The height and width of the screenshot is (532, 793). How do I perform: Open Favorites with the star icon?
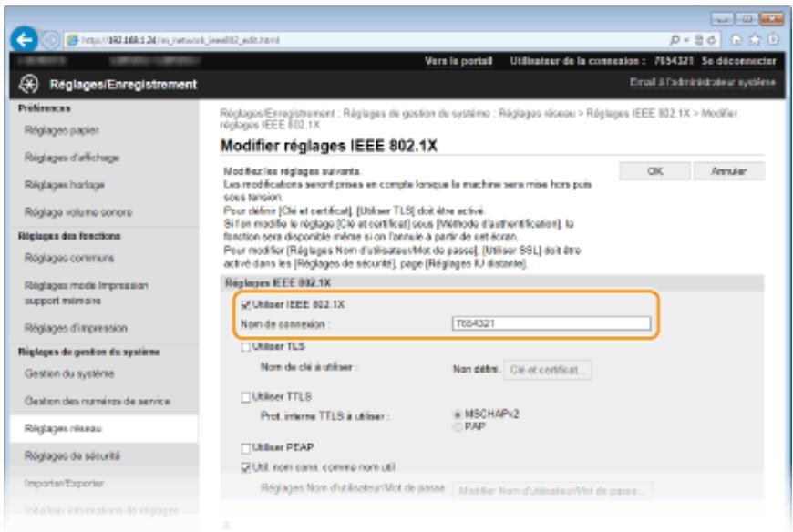pos(755,40)
